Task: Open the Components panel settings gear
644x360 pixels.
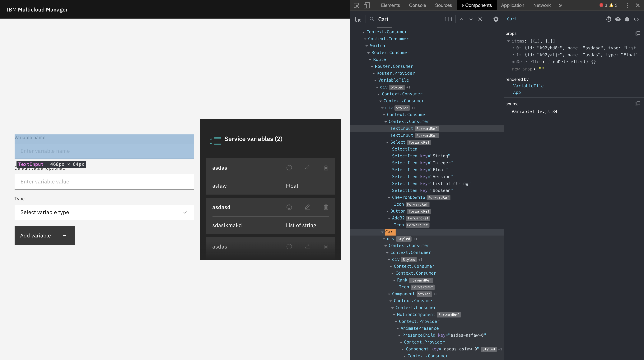Action: point(496,19)
